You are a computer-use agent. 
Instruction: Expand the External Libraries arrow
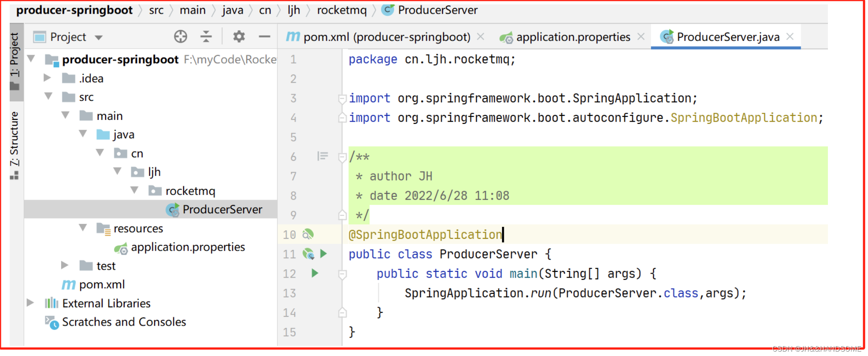[x=30, y=303]
